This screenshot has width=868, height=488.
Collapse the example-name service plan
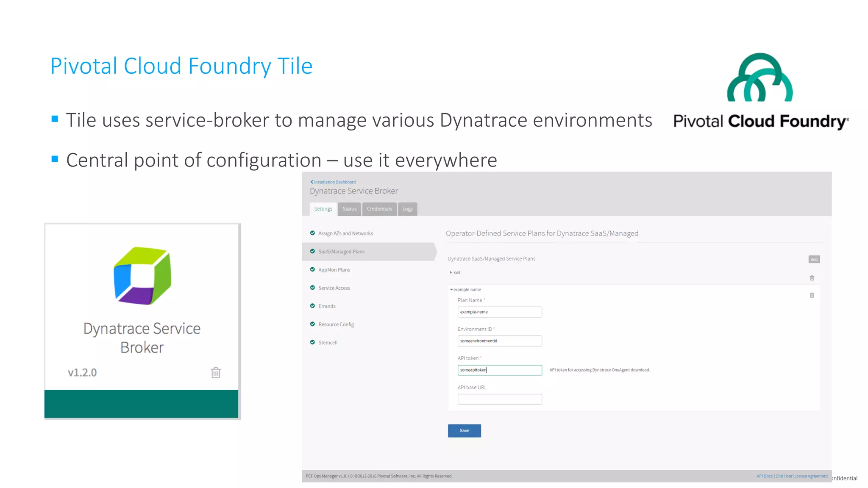pyautogui.click(x=465, y=290)
